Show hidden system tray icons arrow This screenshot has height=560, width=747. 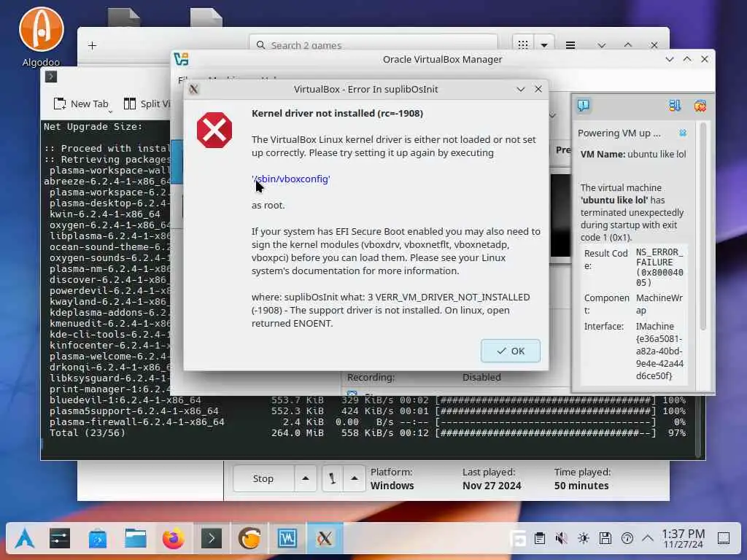tap(648, 539)
